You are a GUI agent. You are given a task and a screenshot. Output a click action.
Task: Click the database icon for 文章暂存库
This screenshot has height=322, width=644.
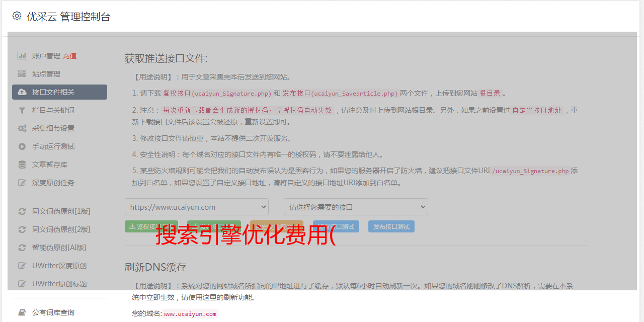click(22, 165)
